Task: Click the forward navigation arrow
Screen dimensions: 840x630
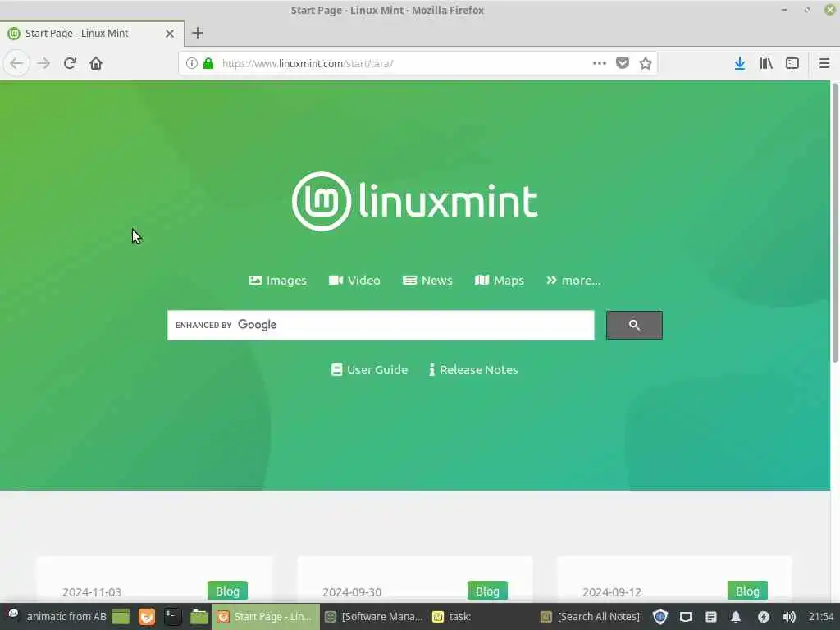Action: tap(43, 63)
